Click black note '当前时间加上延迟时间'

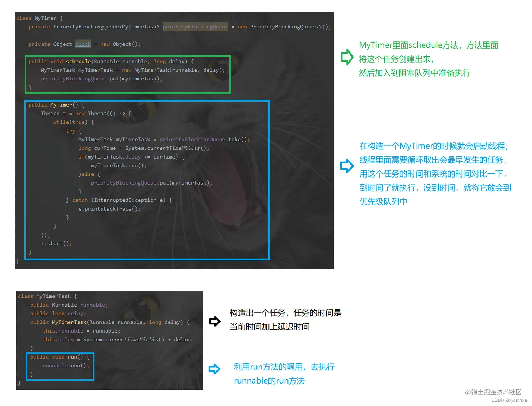[270, 327]
